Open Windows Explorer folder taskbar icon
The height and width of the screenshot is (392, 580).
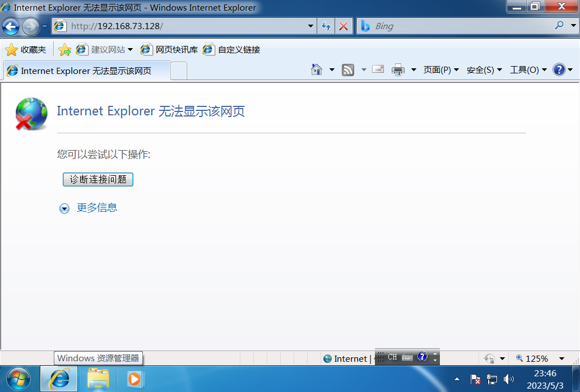click(98, 379)
